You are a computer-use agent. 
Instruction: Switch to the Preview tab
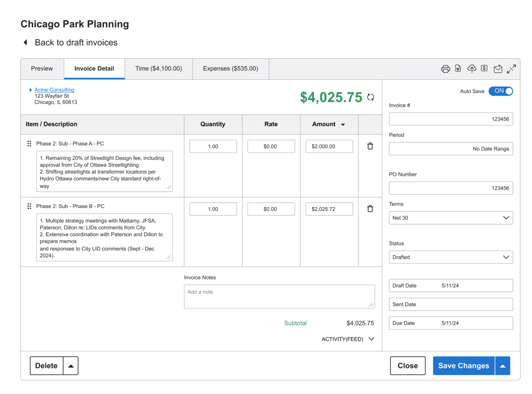click(x=42, y=69)
